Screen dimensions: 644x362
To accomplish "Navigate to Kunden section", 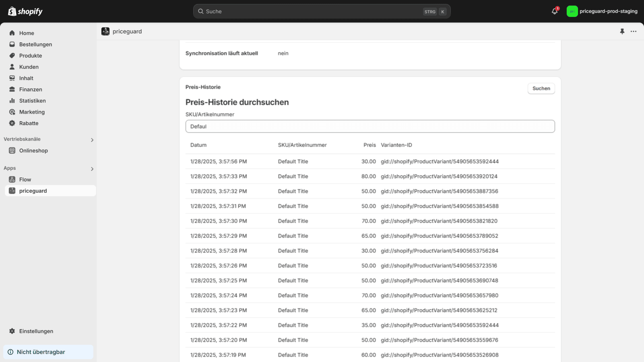I will tap(29, 67).
